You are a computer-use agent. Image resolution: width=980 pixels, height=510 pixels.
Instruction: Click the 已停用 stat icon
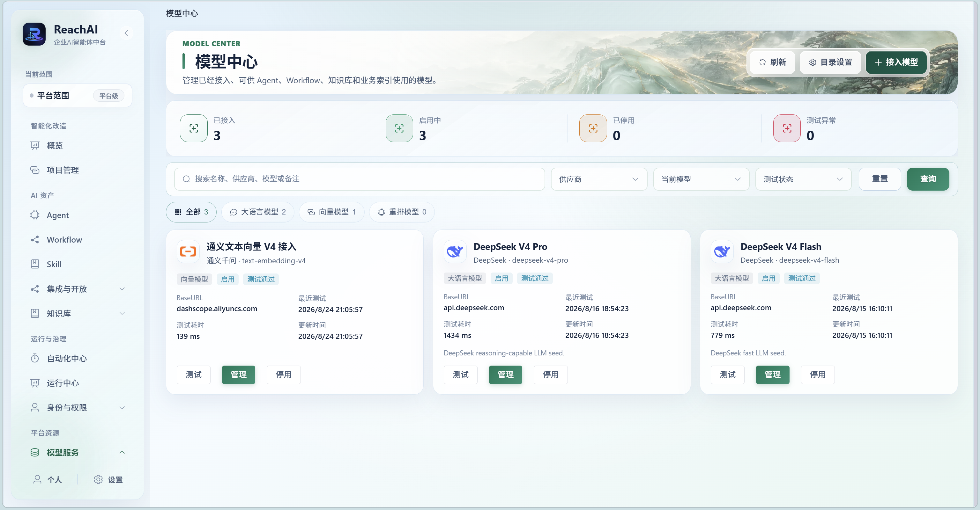[593, 128]
